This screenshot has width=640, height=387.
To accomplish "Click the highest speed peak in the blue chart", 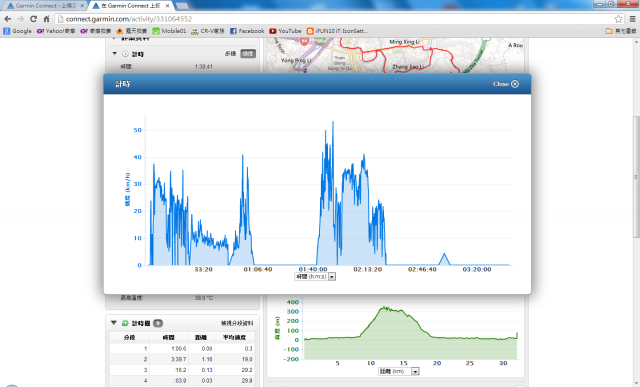I will pyautogui.click(x=333, y=122).
